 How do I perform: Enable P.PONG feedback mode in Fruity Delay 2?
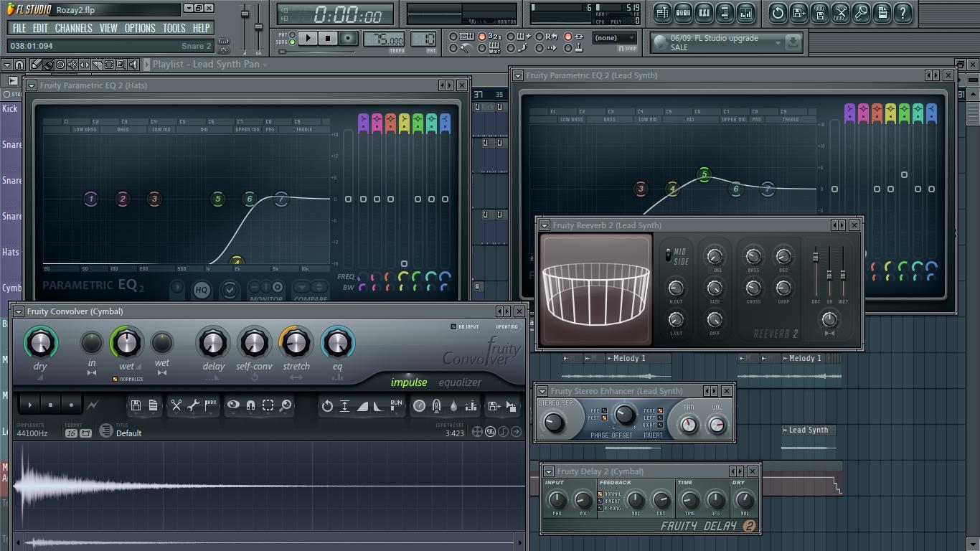[600, 508]
